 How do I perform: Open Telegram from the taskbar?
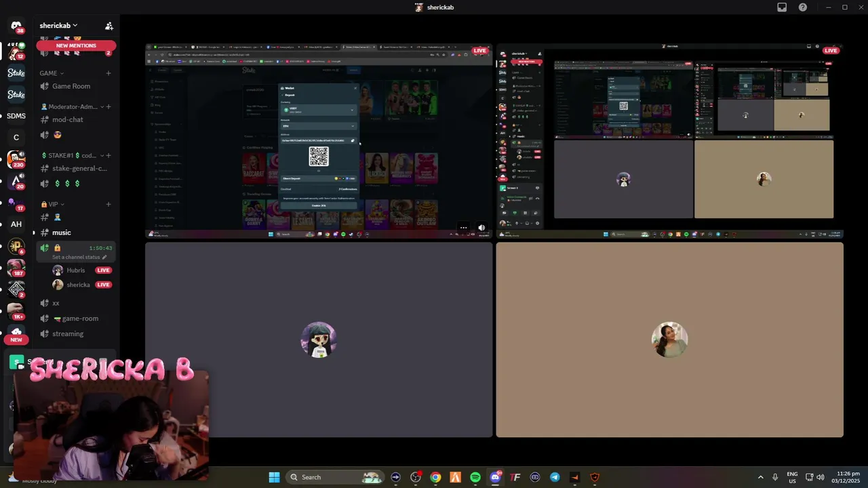pos(555,477)
